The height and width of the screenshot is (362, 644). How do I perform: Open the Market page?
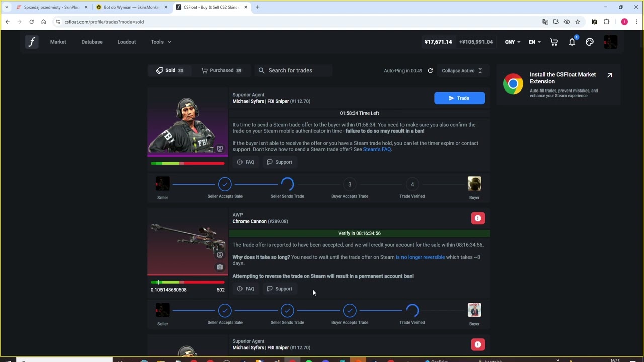tap(58, 42)
